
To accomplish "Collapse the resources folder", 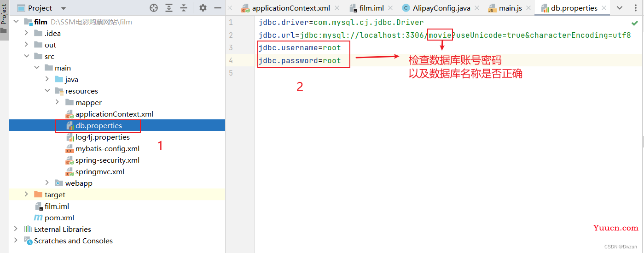I will [x=47, y=91].
